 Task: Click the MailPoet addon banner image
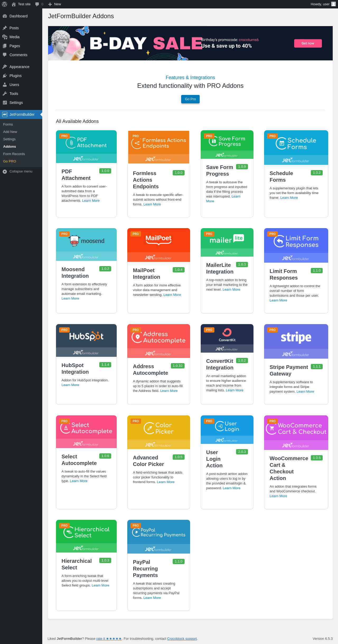pos(159,245)
